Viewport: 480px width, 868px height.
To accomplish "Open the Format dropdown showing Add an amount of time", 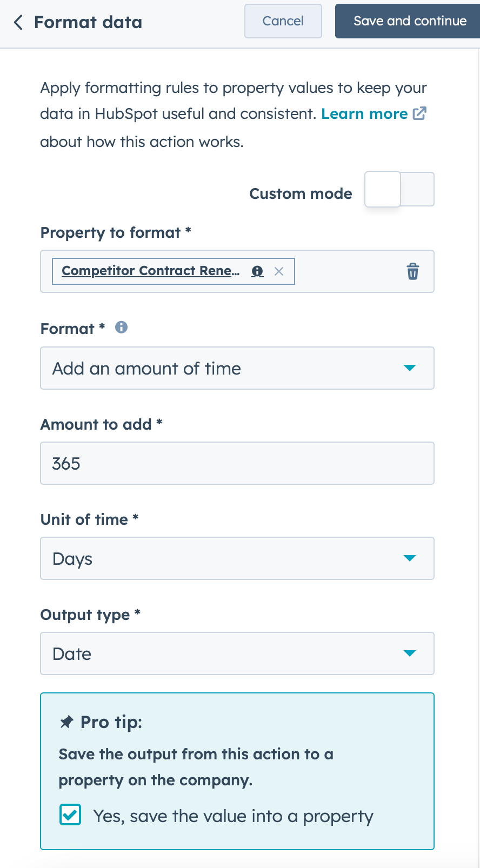I will pos(237,368).
